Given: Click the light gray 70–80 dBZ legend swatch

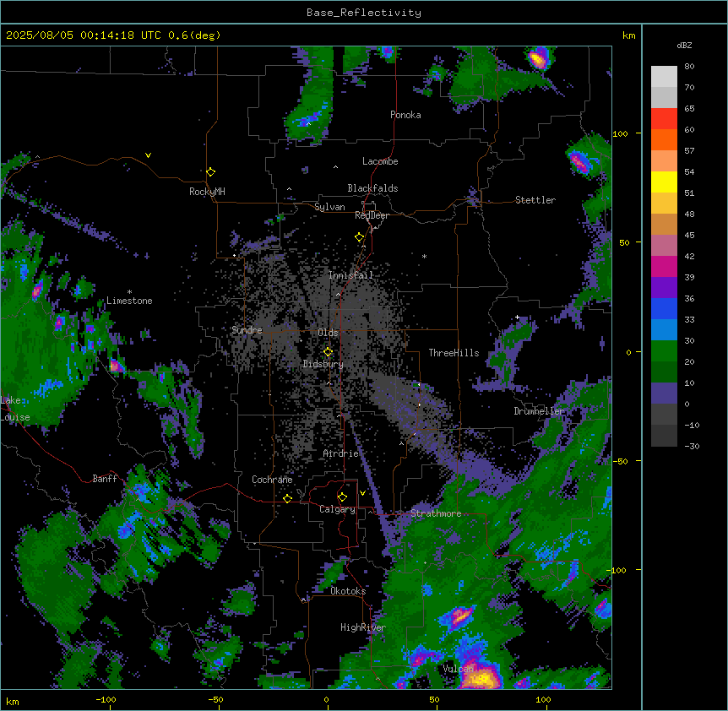Looking at the screenshot, I should (664, 77).
